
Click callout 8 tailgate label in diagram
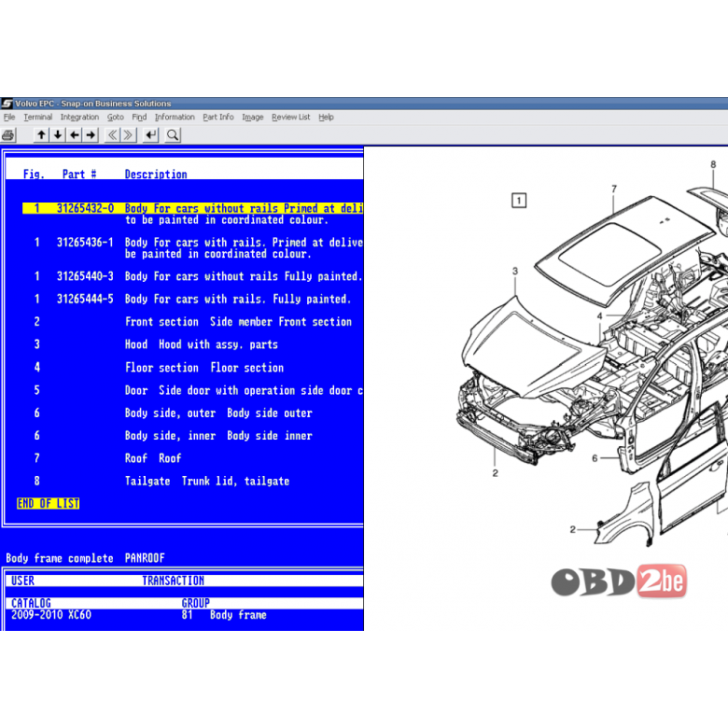713,164
